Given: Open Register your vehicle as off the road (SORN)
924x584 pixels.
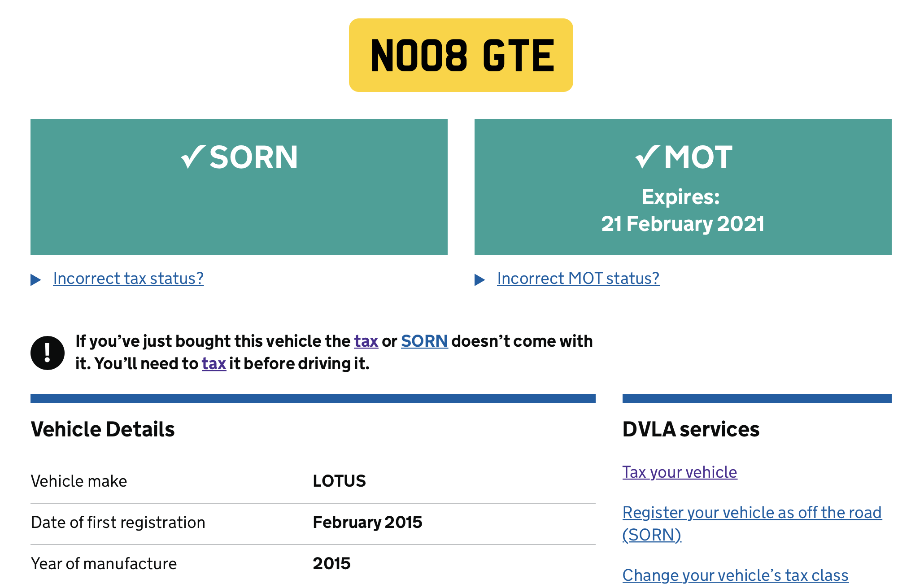Looking at the screenshot, I should coord(752,523).
